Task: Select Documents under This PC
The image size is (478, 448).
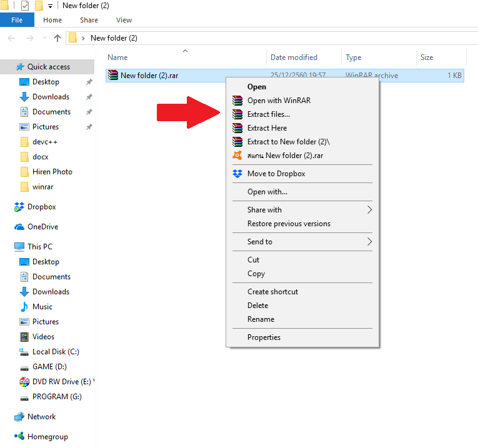Action: (x=51, y=277)
